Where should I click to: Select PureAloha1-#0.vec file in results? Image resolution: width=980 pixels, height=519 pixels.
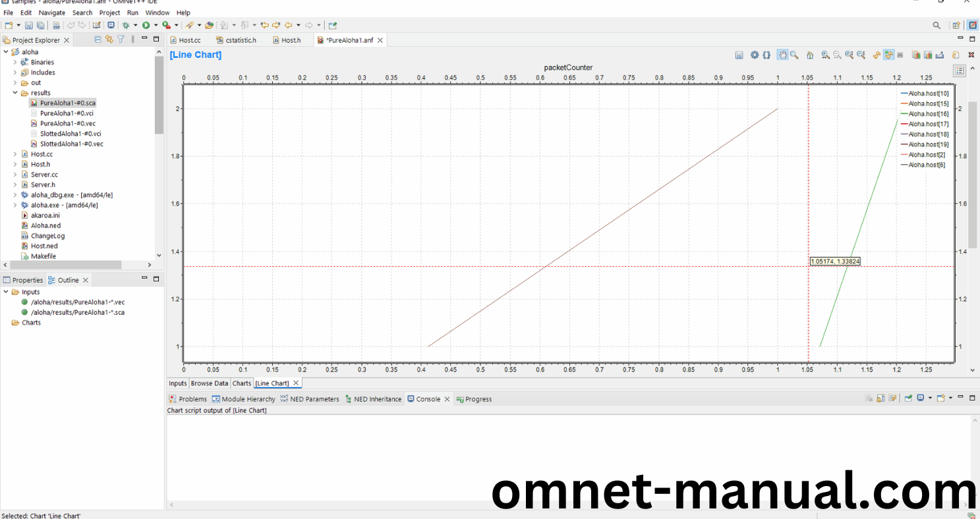point(67,123)
